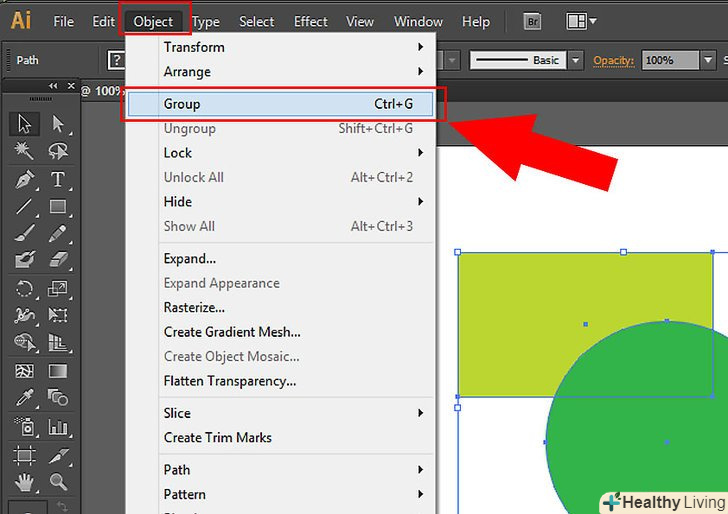
Task: Select the Magic Wand tool
Action: coord(24,151)
